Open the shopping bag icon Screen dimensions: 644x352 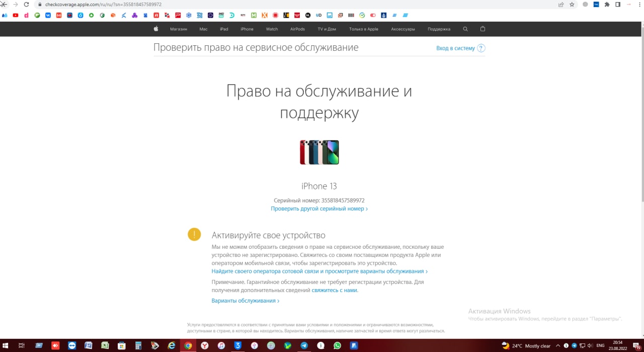(x=482, y=29)
